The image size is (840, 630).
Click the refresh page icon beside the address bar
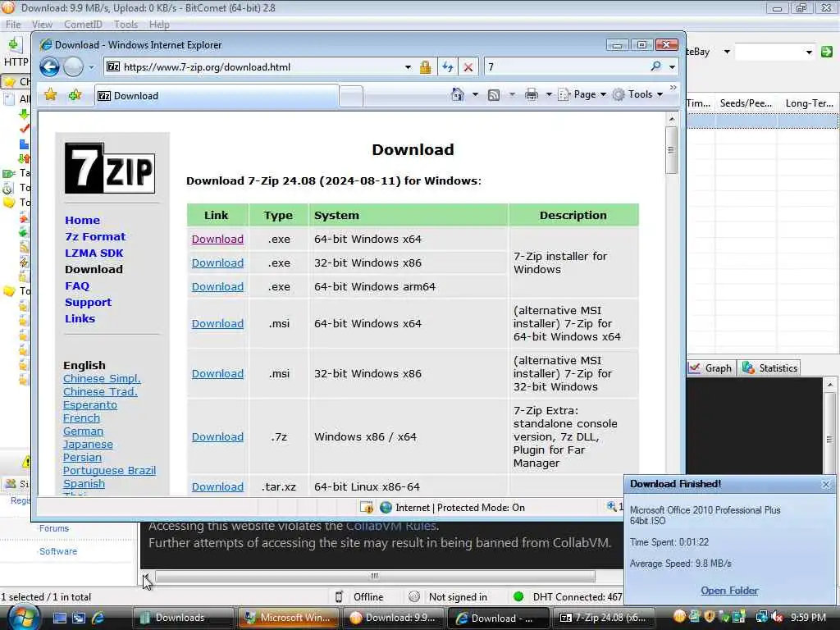(x=447, y=67)
